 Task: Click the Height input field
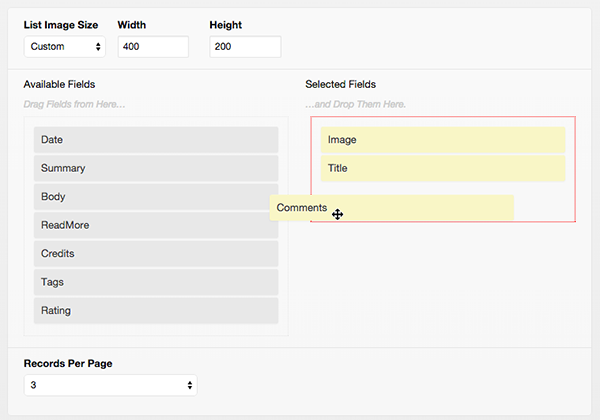[x=245, y=47]
